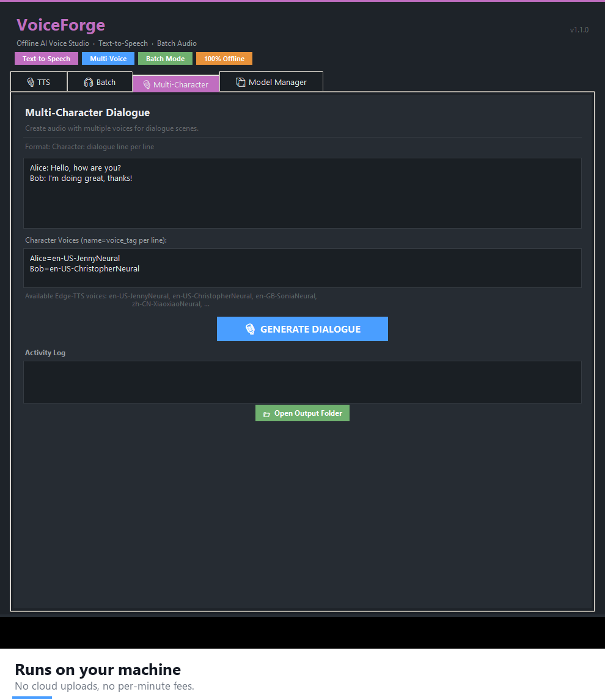605x700 pixels.
Task: Click the Activity Log label
Action: [45, 353]
